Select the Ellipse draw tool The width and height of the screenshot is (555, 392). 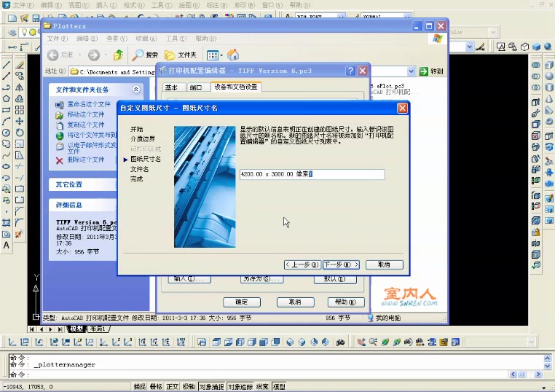(x=7, y=166)
